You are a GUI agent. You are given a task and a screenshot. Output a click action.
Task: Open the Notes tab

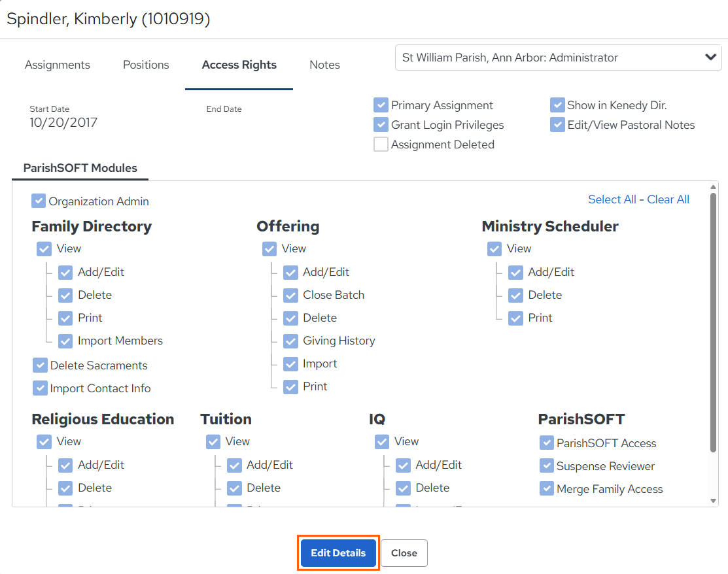tap(324, 65)
